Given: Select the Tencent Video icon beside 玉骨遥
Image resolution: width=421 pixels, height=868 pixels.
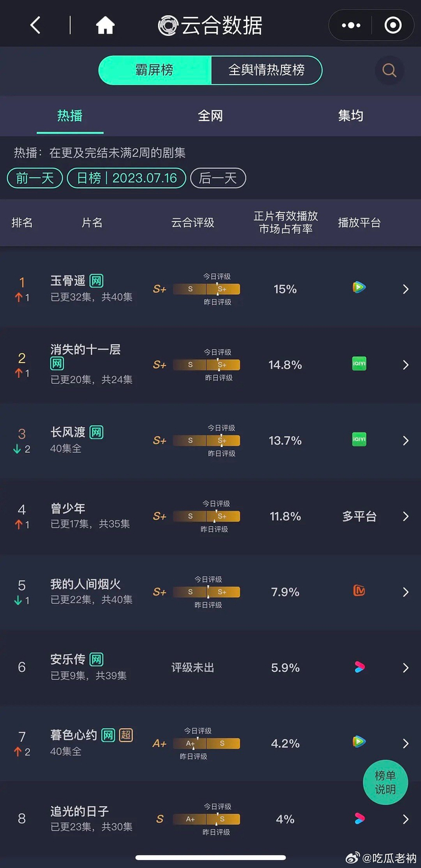Looking at the screenshot, I should [x=359, y=288].
